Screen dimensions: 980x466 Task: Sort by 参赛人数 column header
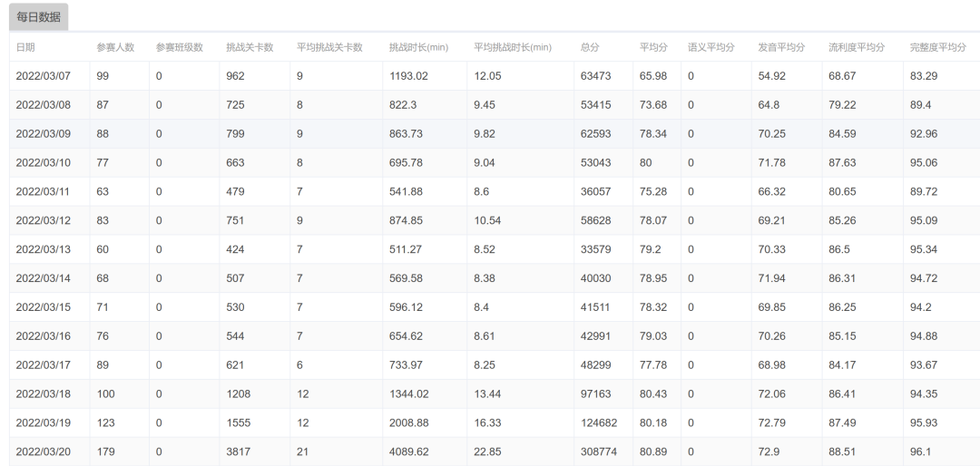115,47
